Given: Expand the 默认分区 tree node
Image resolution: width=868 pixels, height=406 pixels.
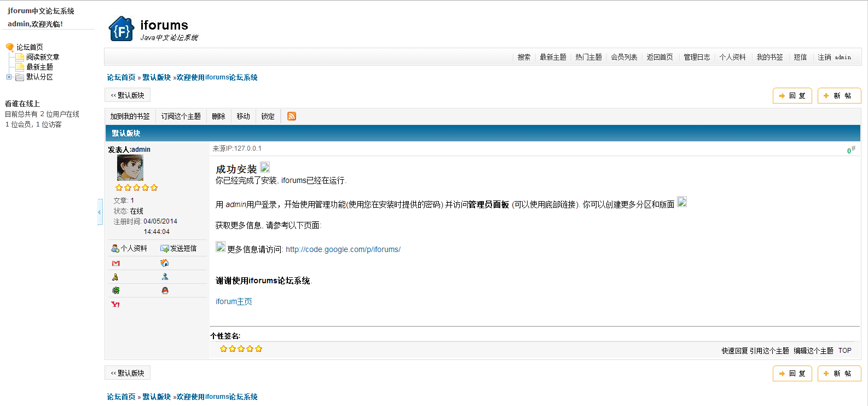Looking at the screenshot, I should 9,77.
